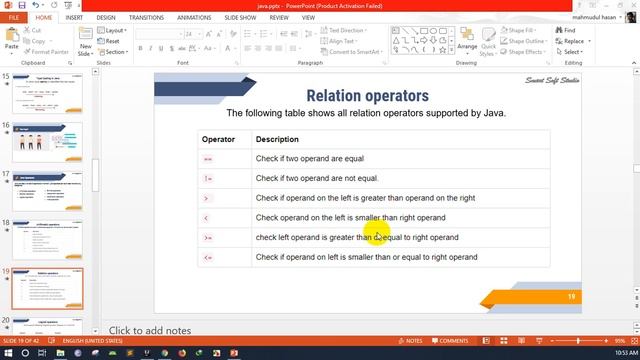This screenshot has width=640, height=360.
Task: Toggle the Notes pane in status bar
Action: (x=410, y=341)
